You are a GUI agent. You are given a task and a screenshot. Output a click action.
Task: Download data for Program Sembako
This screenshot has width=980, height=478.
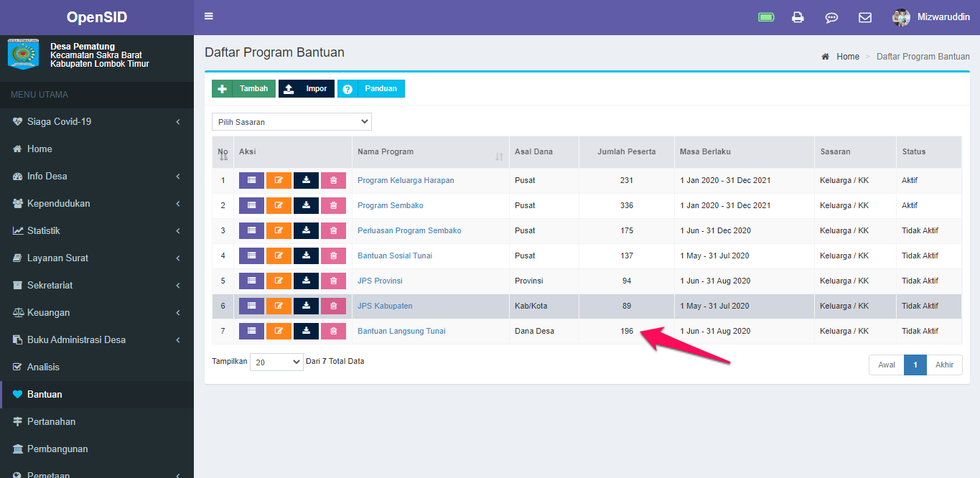point(306,206)
